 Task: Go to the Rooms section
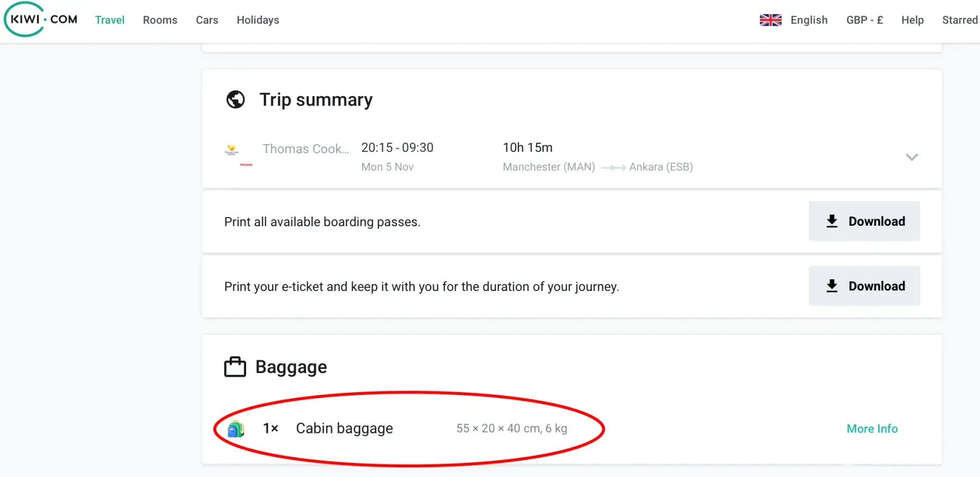pos(160,20)
